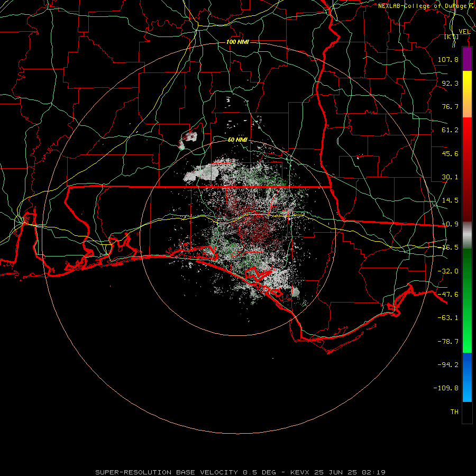Pick the red segment of velocity color bar
Screen dimensions: 476x476
(467, 169)
